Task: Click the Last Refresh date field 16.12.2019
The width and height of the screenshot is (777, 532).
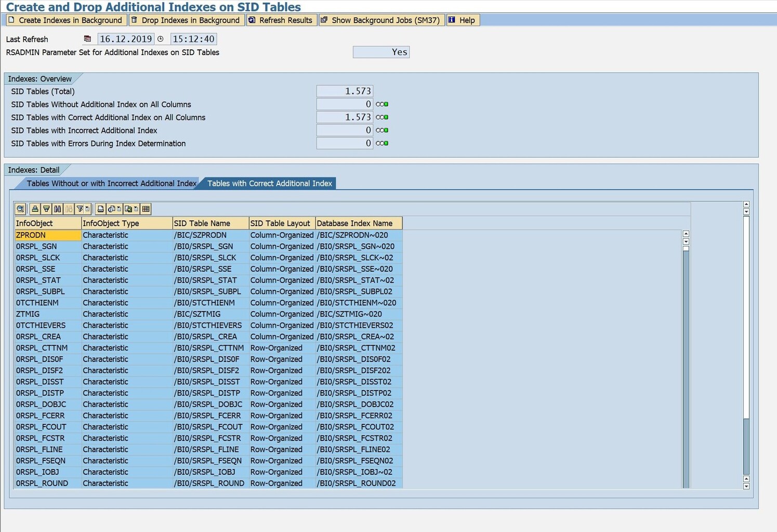Action: tap(126, 39)
